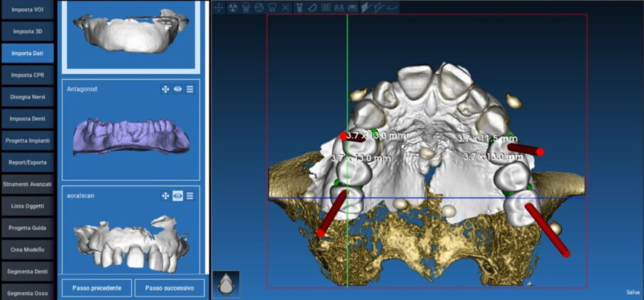
Task: Click the implant screw icon in toolbar
Action: pos(299,7)
